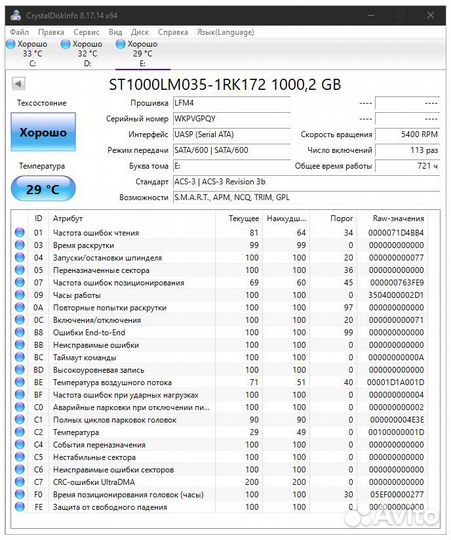This screenshot has height=540, width=451.
Task: Click status orb for attribute BF
Action: (20, 394)
